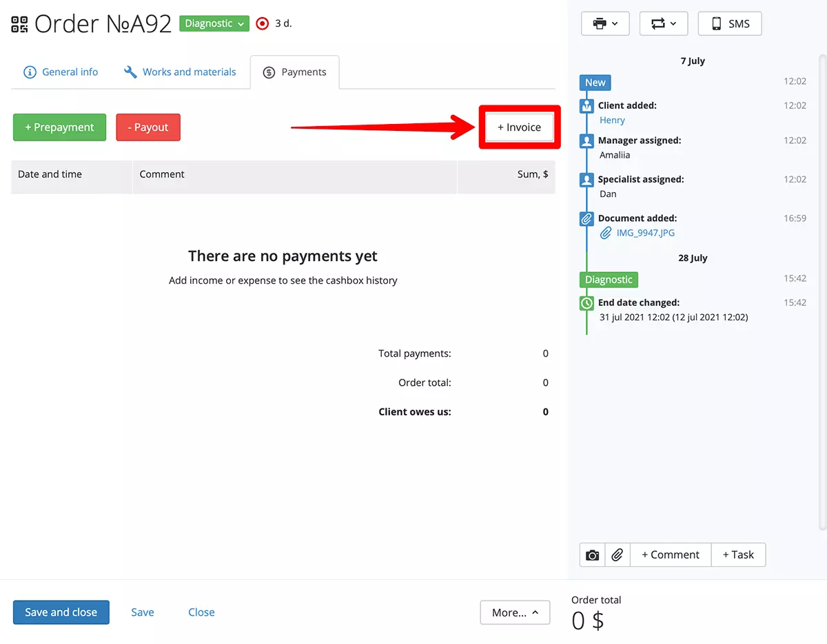Image resolution: width=827 pixels, height=644 pixels.
Task: Open the printer dropdown button
Action: 605,23
